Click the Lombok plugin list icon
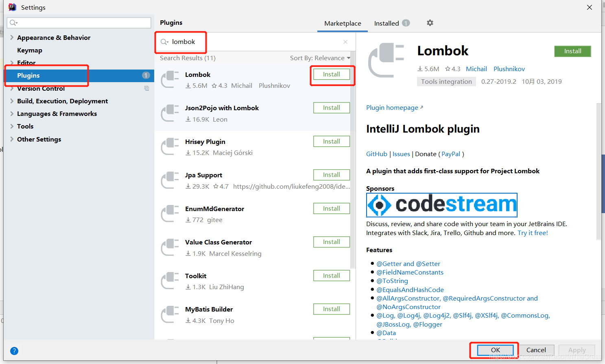The height and width of the screenshot is (364, 605). click(x=170, y=79)
